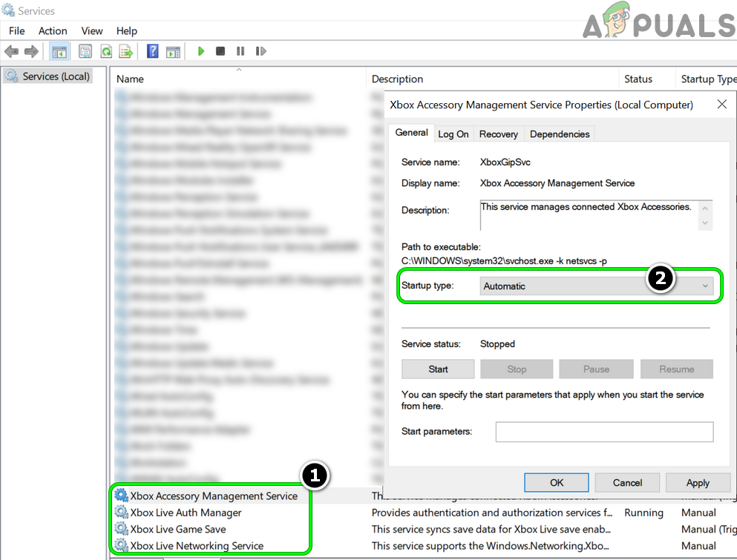Open the File menu
737x560 pixels.
click(x=16, y=31)
